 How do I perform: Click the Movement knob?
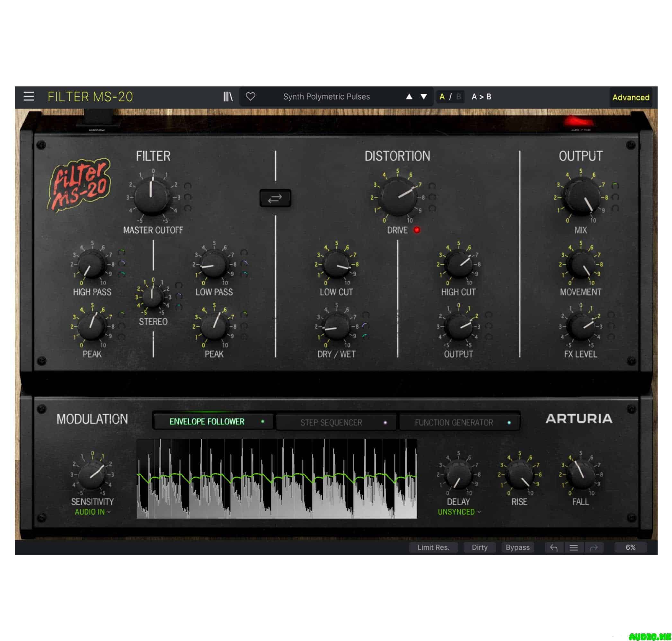pyautogui.click(x=580, y=264)
